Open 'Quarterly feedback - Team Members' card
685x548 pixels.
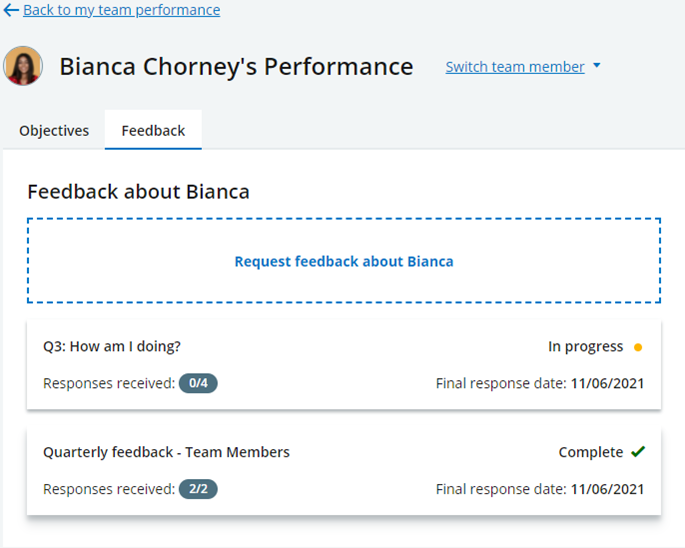point(166,452)
